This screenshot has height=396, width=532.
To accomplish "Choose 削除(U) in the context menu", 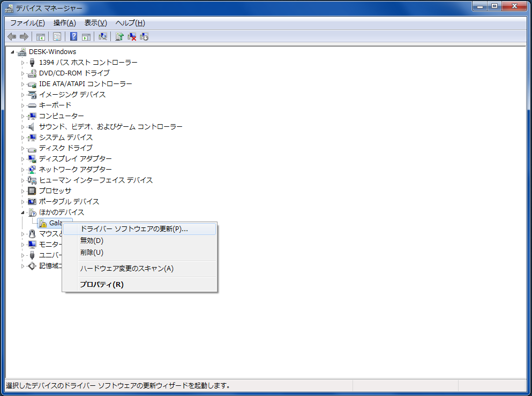I will [139, 253].
